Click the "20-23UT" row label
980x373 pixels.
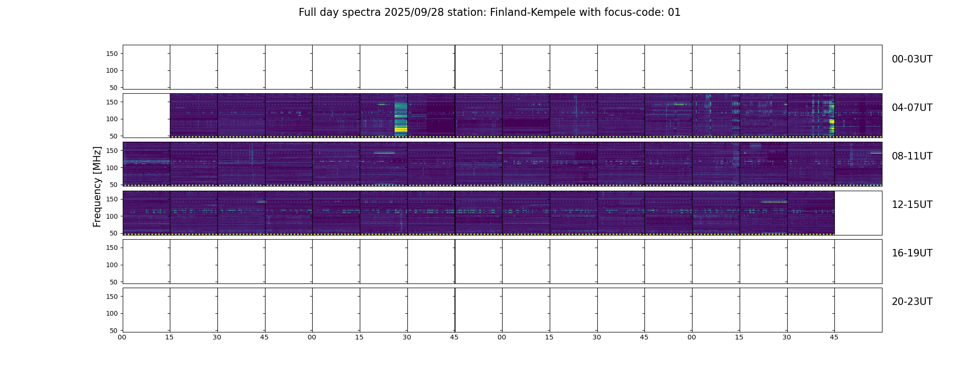(x=912, y=302)
